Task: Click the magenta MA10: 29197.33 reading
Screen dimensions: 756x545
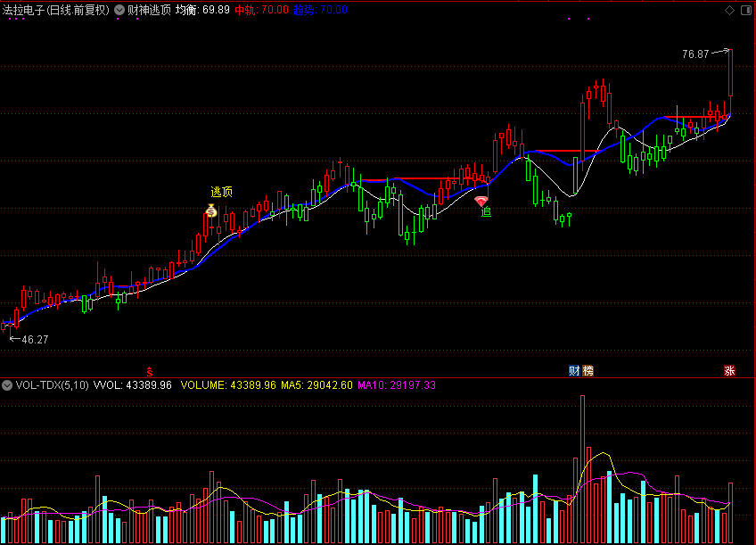Action: (x=397, y=384)
